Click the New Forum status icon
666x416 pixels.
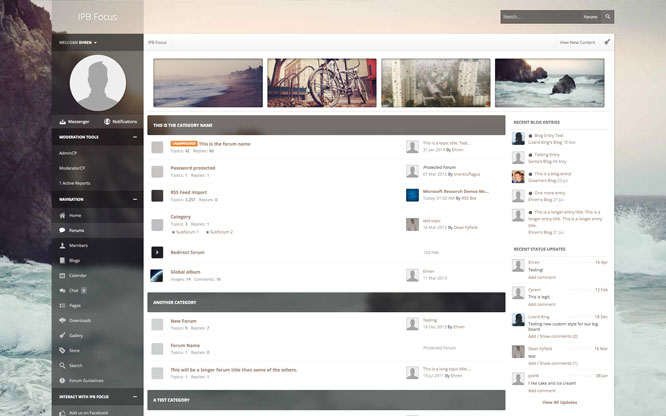tap(157, 325)
